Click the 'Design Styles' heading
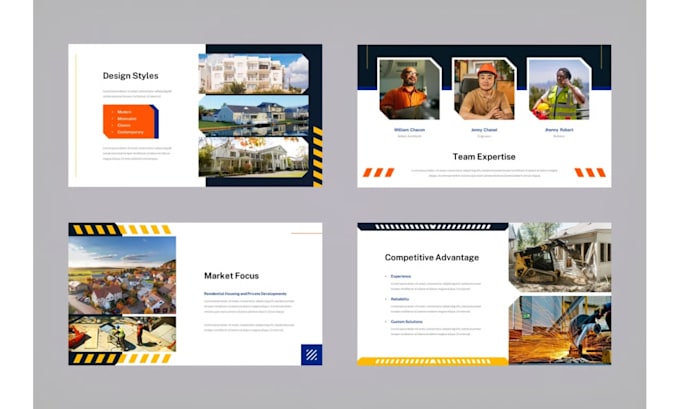680x409 pixels. (131, 75)
